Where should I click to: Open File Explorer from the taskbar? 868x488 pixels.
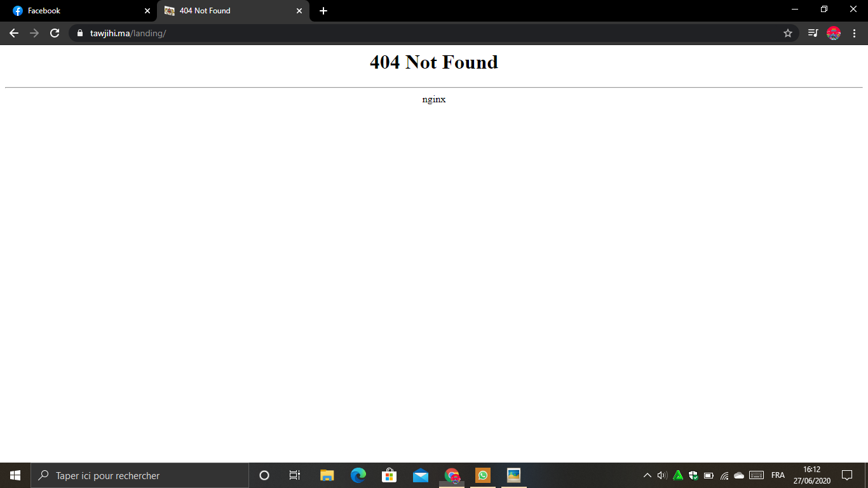coord(327,475)
